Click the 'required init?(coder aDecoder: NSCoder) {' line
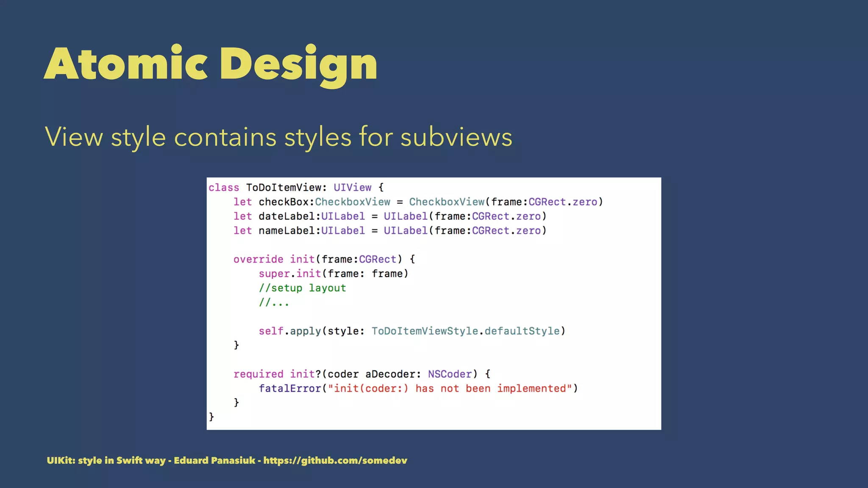The width and height of the screenshot is (868, 488). [362, 374]
